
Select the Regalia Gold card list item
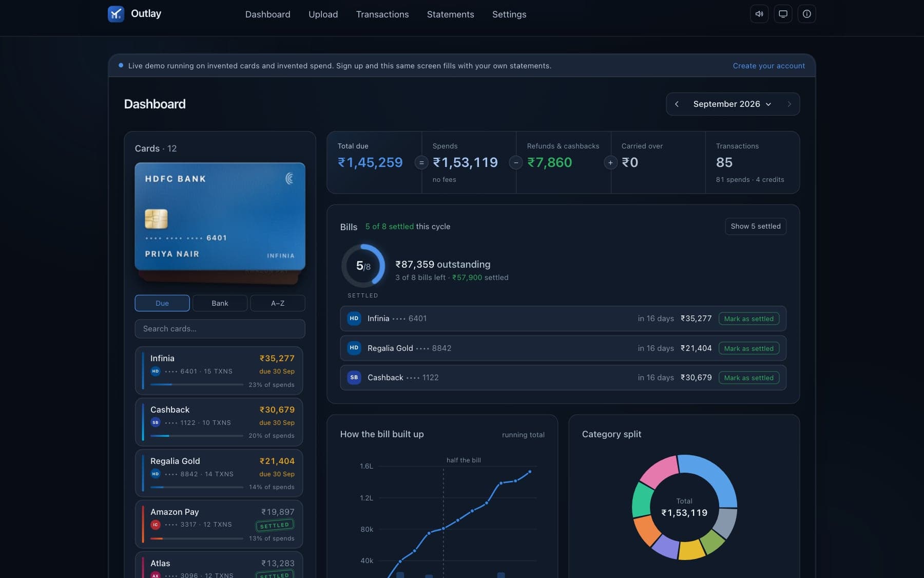coord(219,473)
